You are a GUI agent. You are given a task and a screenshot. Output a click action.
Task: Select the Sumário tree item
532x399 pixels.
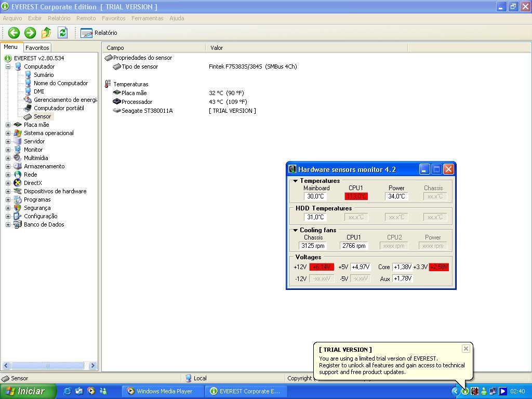point(44,75)
